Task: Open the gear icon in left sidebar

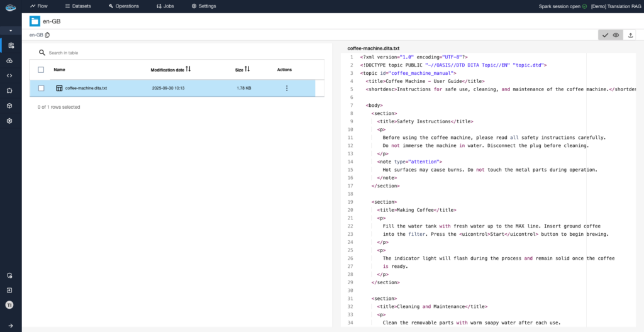Action: 9,121
